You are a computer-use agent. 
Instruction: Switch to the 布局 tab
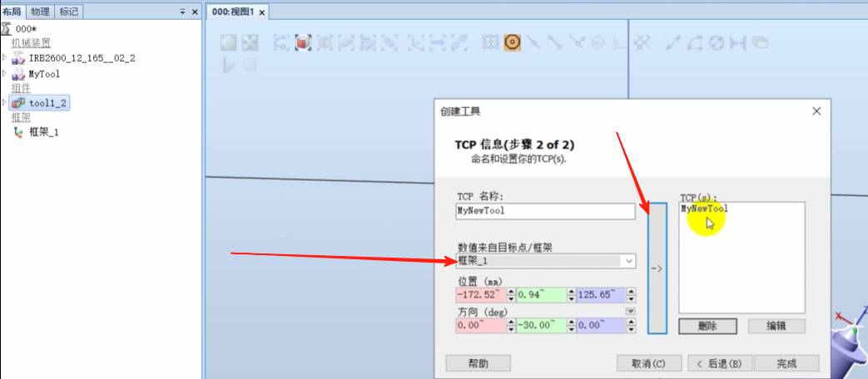pyautogui.click(x=12, y=12)
